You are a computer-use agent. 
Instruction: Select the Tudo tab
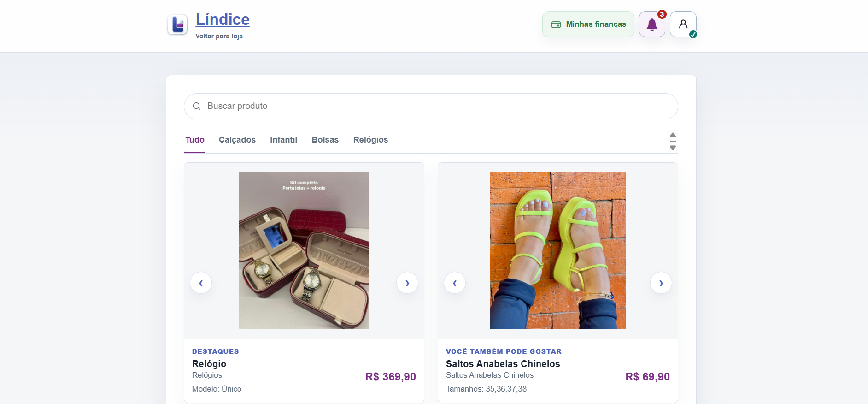click(x=195, y=140)
